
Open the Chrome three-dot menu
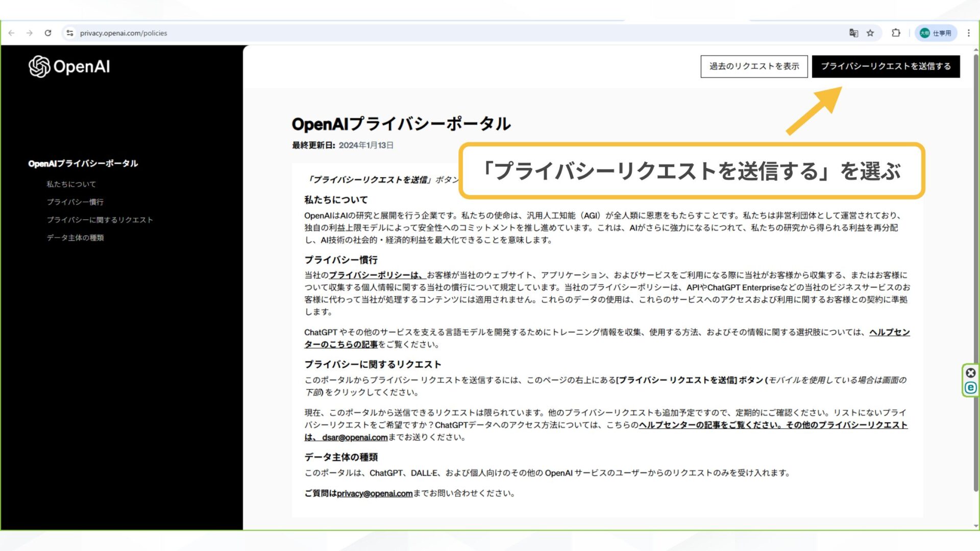coord(969,33)
